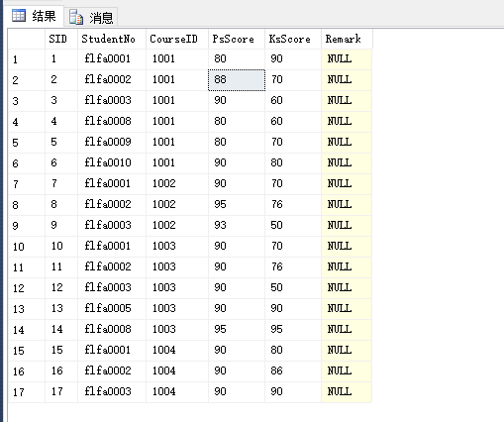
Task: Click CourseID cell 1002 in row 7
Action: (177, 184)
